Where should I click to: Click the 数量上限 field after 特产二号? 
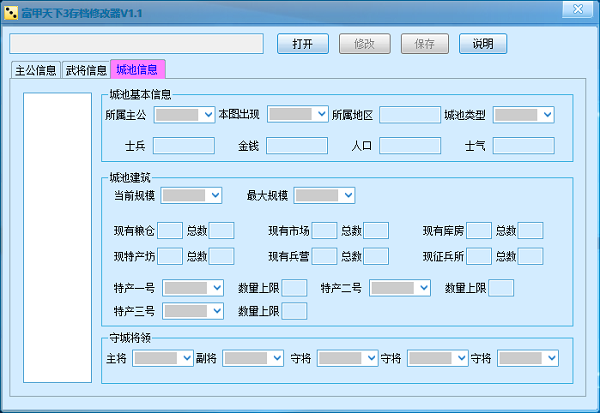pos(501,288)
